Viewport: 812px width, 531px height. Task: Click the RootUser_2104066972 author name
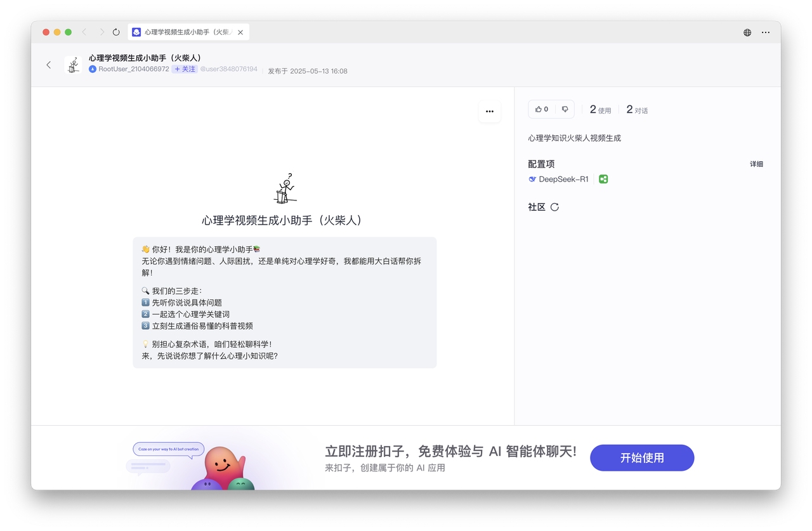[134, 69]
